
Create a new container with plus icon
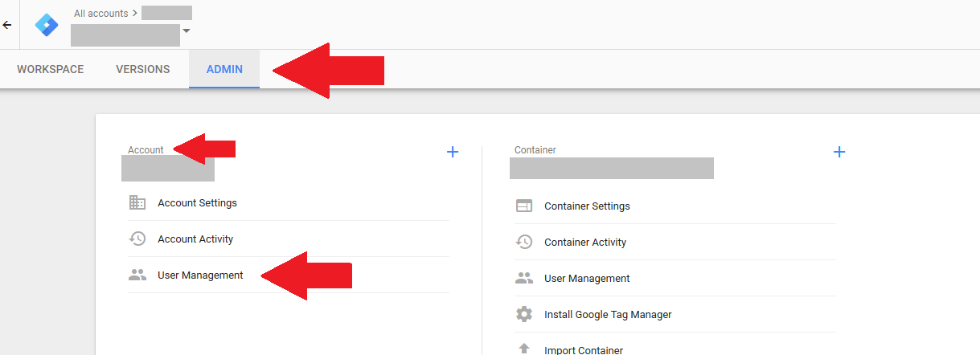point(839,151)
